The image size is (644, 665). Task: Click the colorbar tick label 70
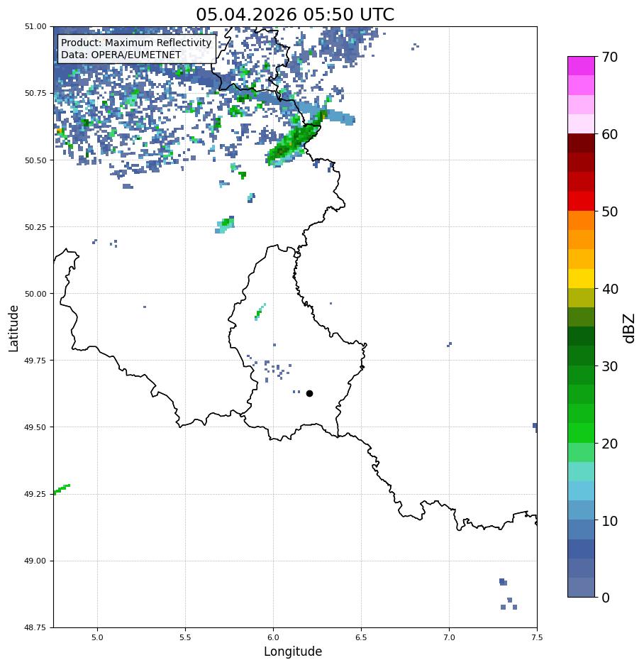[x=609, y=57]
